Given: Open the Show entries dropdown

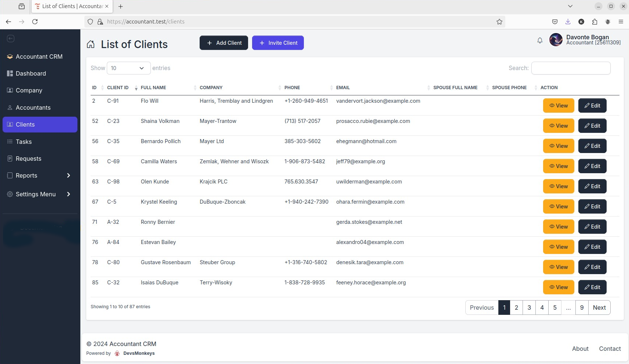Looking at the screenshot, I should [128, 68].
